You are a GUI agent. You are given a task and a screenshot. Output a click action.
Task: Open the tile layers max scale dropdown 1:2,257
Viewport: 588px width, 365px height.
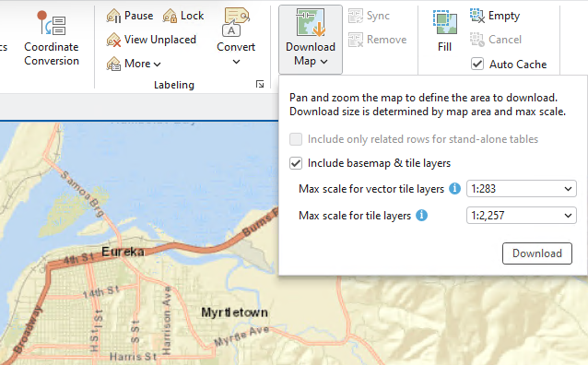click(522, 216)
